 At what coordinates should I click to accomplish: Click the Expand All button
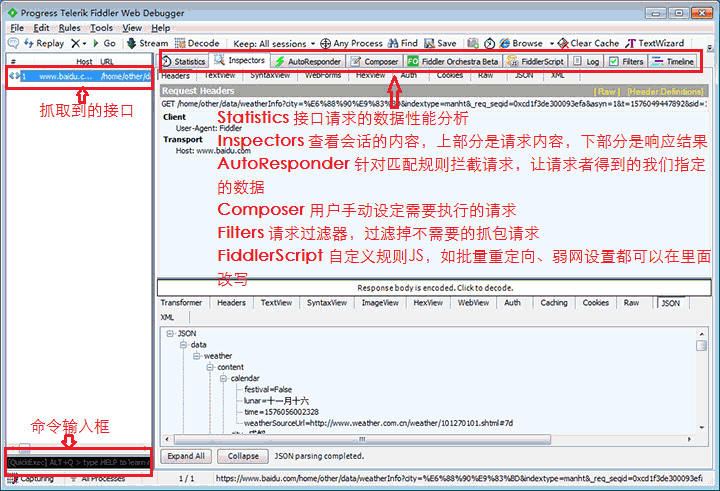(x=186, y=456)
